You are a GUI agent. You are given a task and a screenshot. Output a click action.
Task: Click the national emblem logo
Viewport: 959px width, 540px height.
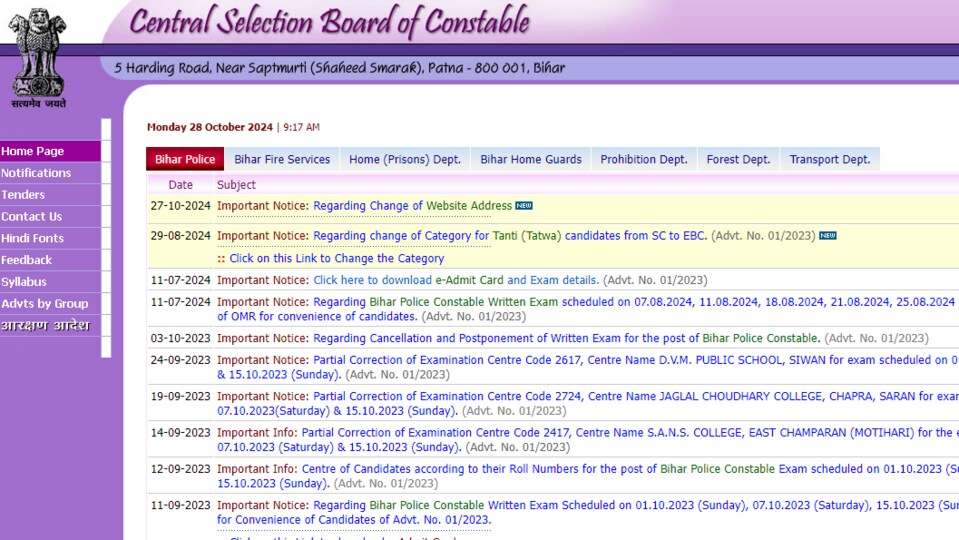tap(38, 58)
